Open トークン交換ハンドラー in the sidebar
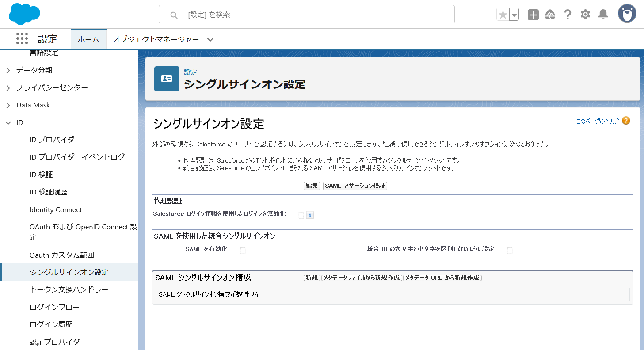 [69, 289]
